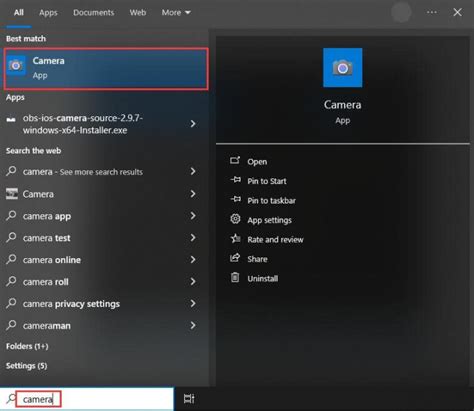Click the user account avatar circle
Viewport: 474px width, 411px height.
[x=401, y=12]
